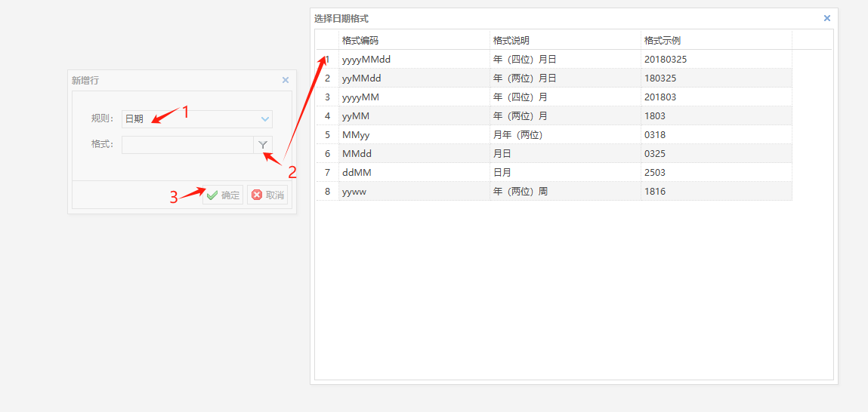Click the filter icon beside the format field
This screenshot has height=412, width=868.
click(262, 145)
